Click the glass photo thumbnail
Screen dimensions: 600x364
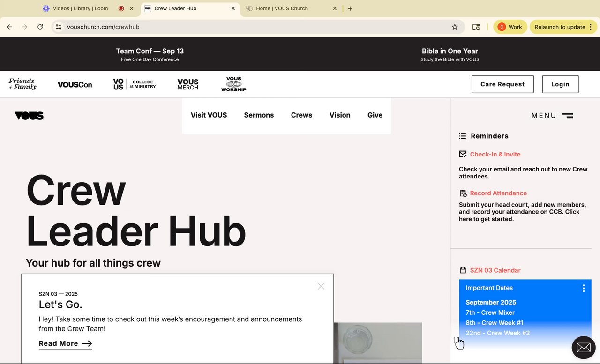coord(378,343)
